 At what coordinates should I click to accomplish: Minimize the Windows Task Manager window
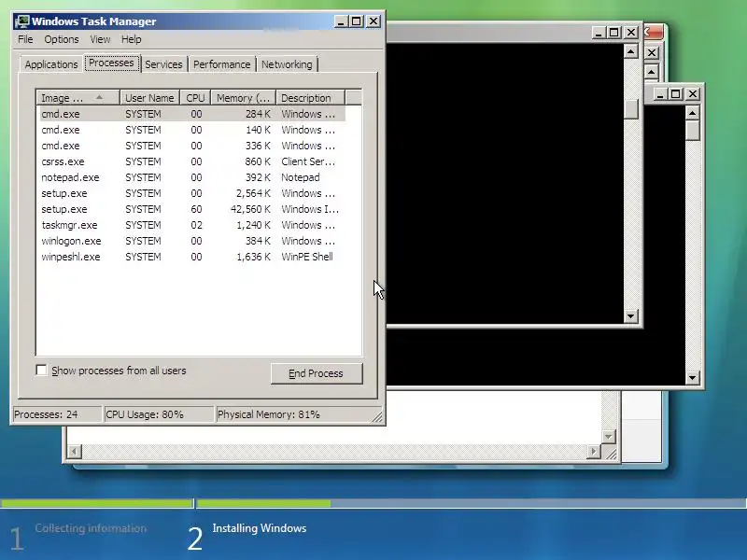pyautogui.click(x=341, y=21)
